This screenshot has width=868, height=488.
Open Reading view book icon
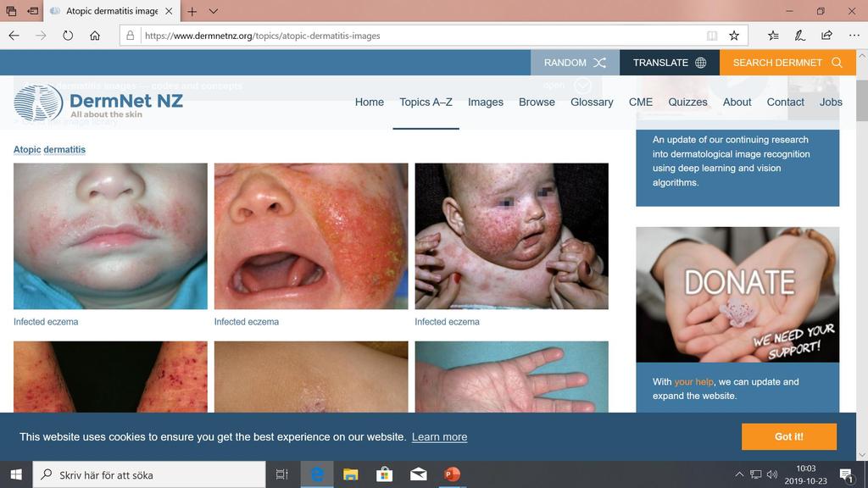click(x=712, y=36)
